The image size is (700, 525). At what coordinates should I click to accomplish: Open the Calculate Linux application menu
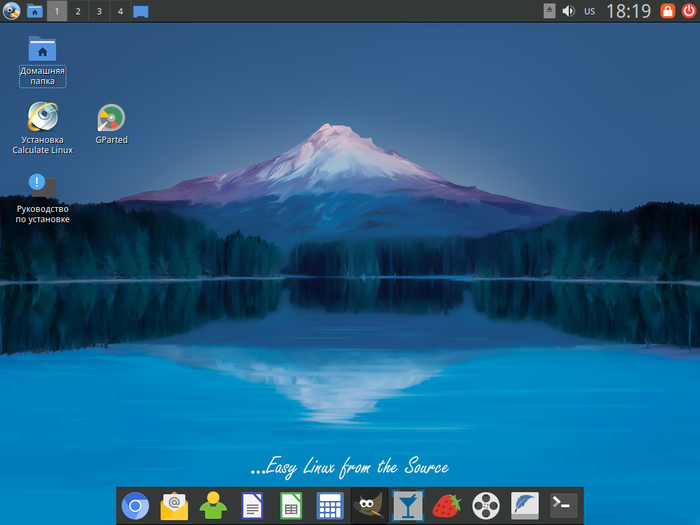[x=11, y=11]
